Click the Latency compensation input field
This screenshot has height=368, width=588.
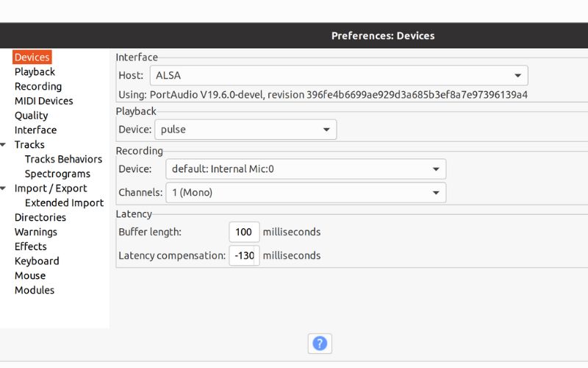tap(243, 256)
